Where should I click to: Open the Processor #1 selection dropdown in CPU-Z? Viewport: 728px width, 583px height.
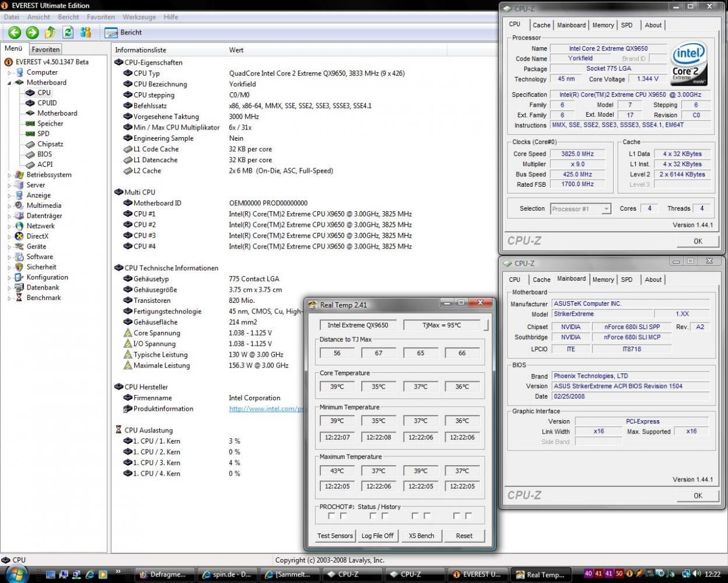coord(580,208)
